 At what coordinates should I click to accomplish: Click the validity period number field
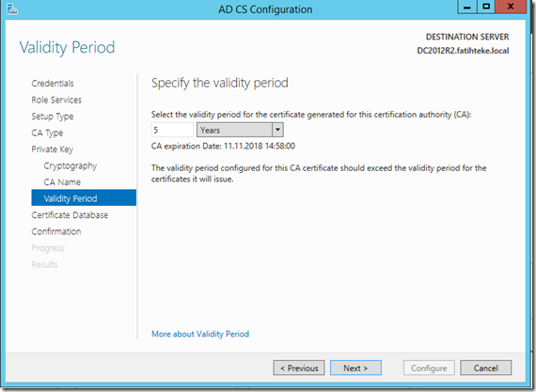click(172, 130)
